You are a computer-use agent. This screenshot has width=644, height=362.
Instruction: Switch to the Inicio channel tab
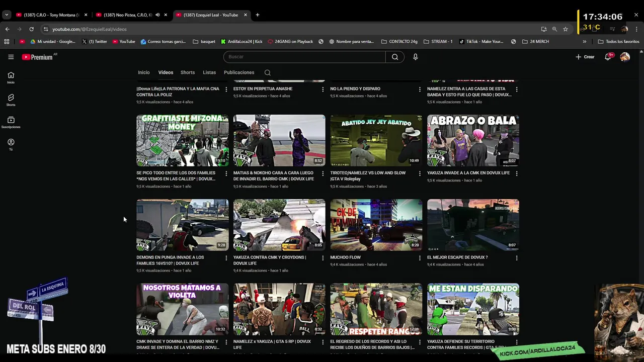[x=144, y=72]
